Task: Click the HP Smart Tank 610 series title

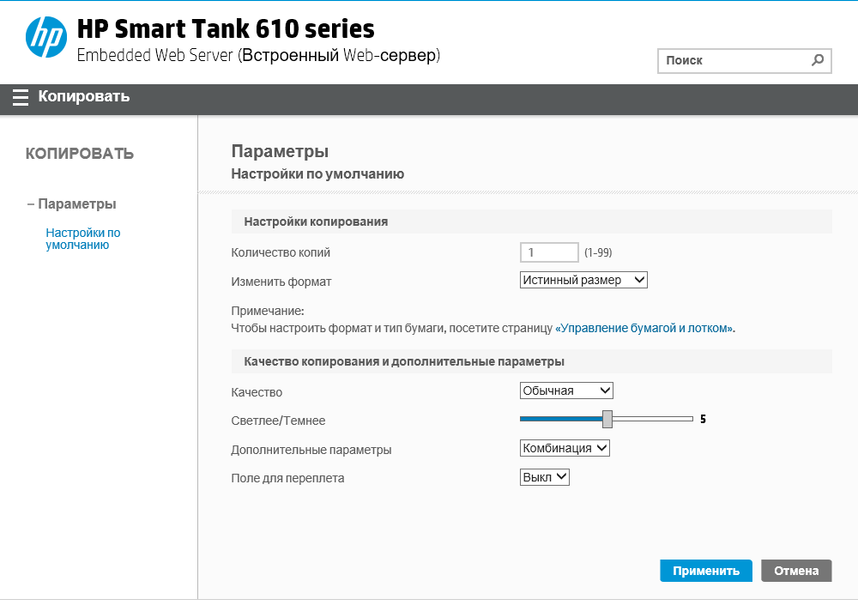Action: click(x=225, y=29)
